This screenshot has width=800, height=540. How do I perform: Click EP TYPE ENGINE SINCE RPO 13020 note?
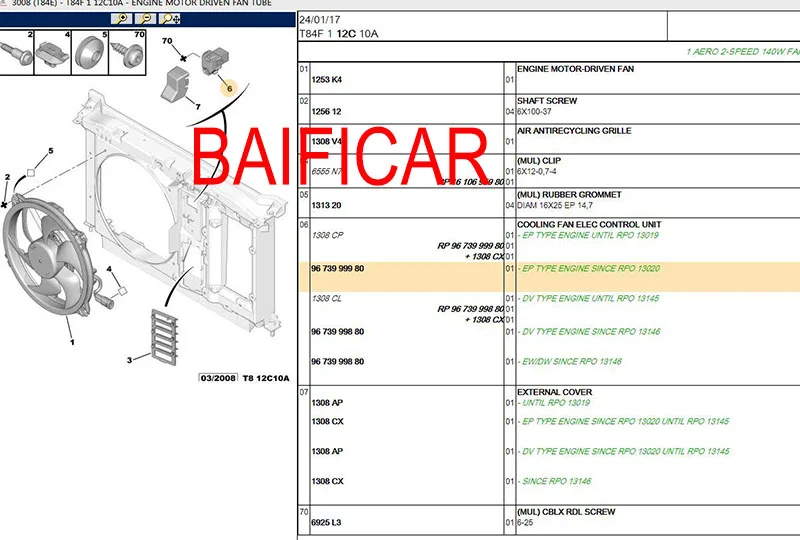(x=589, y=268)
